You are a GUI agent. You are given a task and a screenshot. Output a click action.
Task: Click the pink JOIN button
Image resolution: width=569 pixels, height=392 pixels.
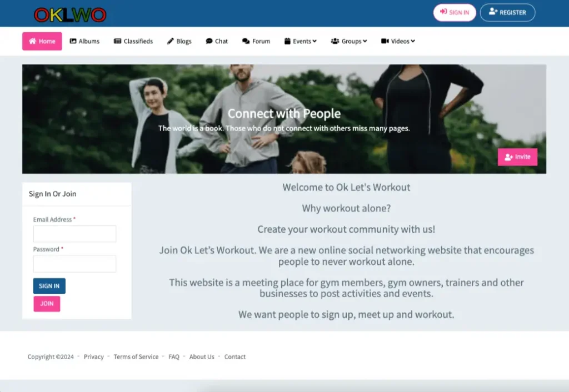[47, 304]
